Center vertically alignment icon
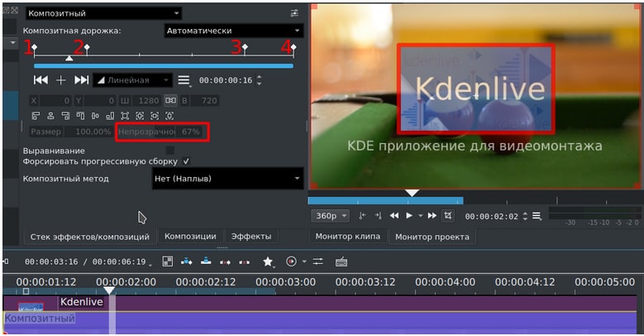Image resolution: width=644 pixels, height=336 pixels. [95, 116]
